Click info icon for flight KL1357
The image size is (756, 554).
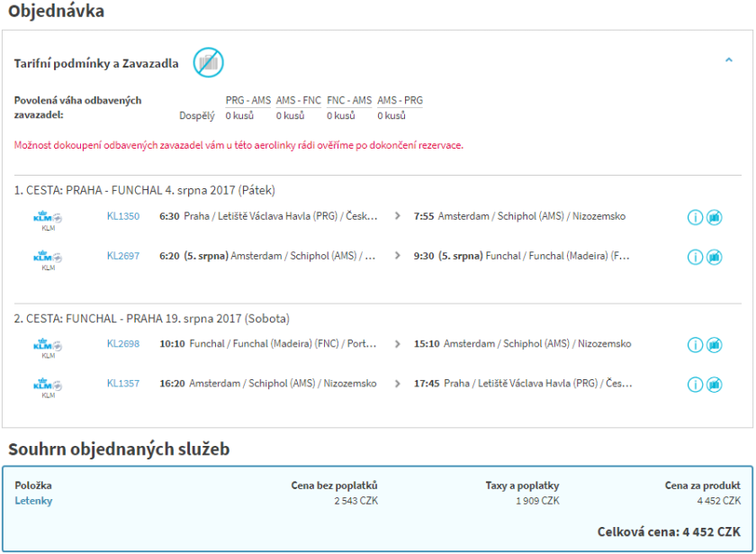point(695,385)
